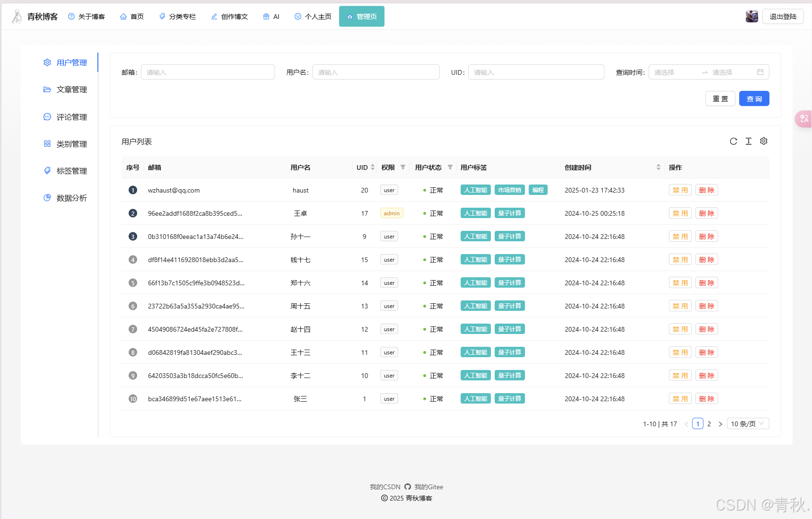Click the blue 查询 button
The width and height of the screenshot is (812, 519).
(754, 99)
